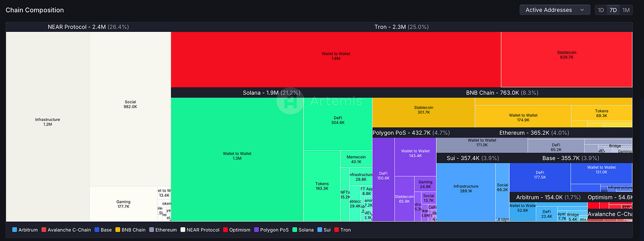Select Sui Infrastructure 289.1K block
This screenshot has width=644, height=241.
pyautogui.click(x=466, y=192)
